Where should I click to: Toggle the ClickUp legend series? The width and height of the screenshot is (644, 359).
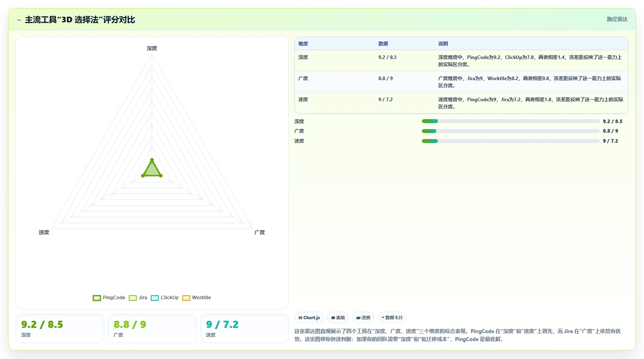click(165, 298)
